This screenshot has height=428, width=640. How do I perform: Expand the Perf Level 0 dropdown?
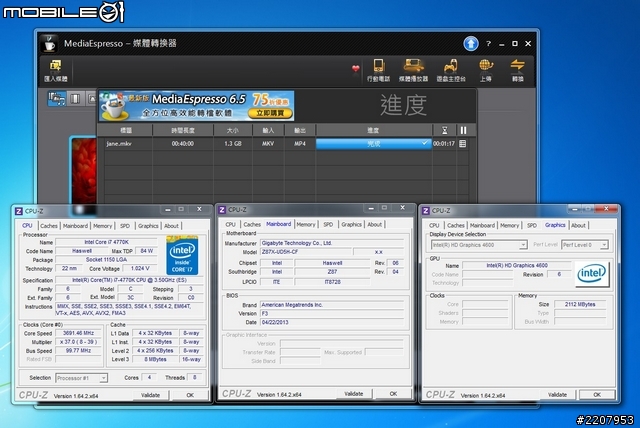coord(604,245)
